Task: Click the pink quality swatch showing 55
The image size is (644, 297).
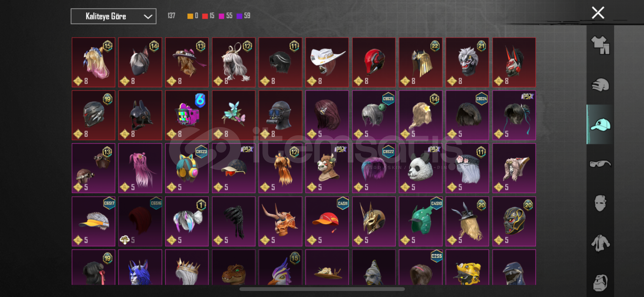Action: click(x=221, y=16)
